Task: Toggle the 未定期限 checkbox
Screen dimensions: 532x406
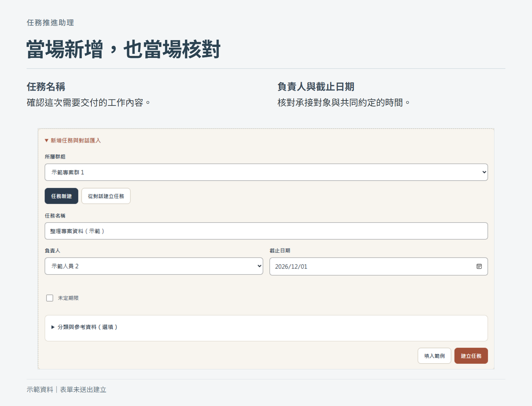Action: pos(50,298)
